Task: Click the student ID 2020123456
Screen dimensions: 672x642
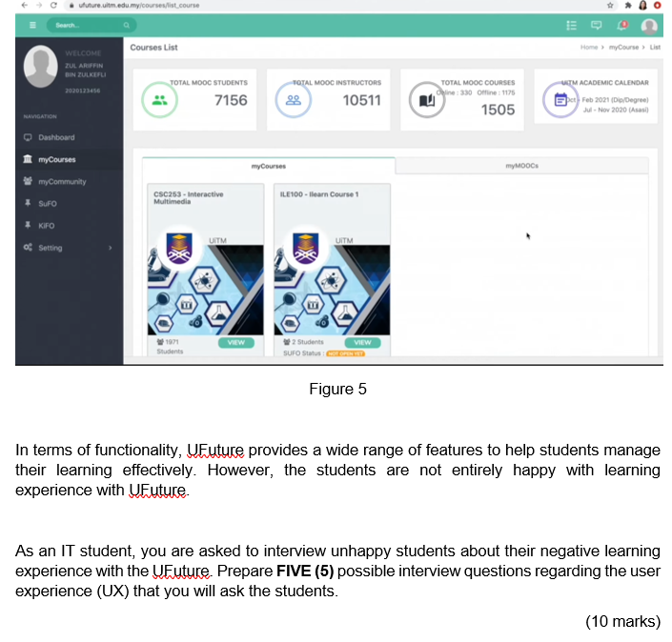Action: [x=82, y=90]
